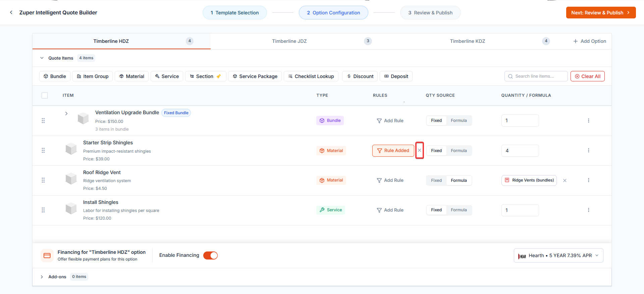Click Next: Review & Publish button

tap(601, 13)
